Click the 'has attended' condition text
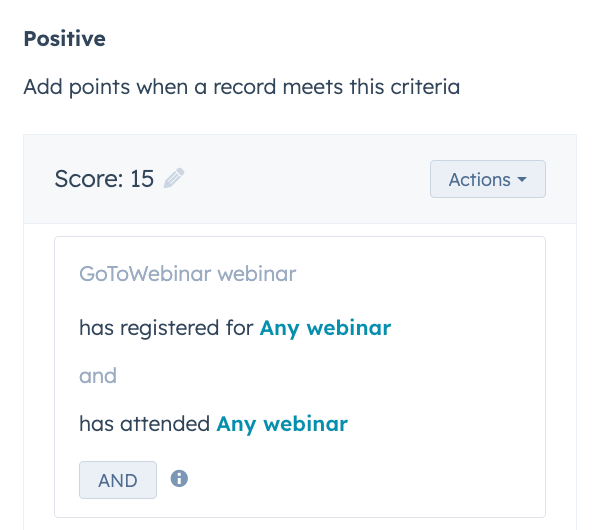The image size is (592, 530). (x=144, y=424)
